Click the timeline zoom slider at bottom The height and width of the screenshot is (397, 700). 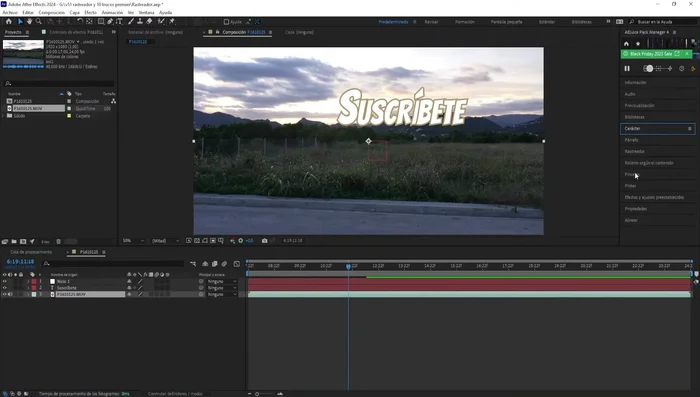point(265,394)
